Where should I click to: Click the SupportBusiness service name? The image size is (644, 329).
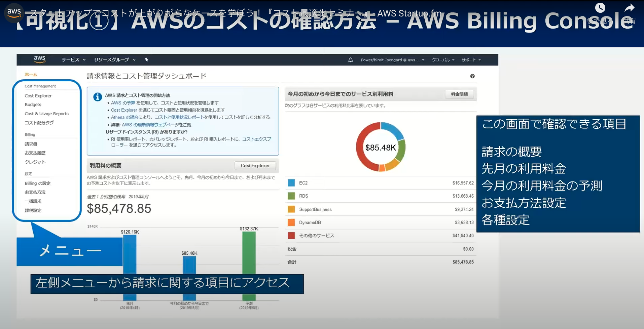[315, 209]
